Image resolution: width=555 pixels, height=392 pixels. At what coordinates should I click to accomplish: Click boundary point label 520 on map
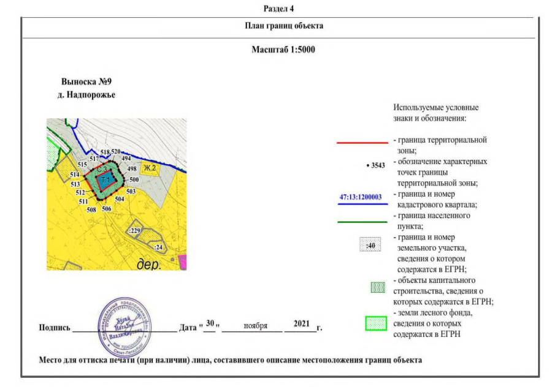pyautogui.click(x=115, y=151)
